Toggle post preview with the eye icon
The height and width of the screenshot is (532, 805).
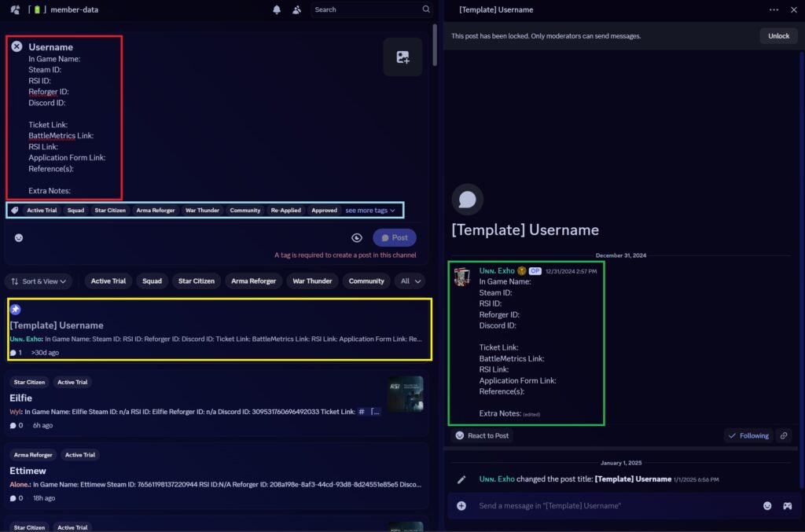pyautogui.click(x=357, y=237)
